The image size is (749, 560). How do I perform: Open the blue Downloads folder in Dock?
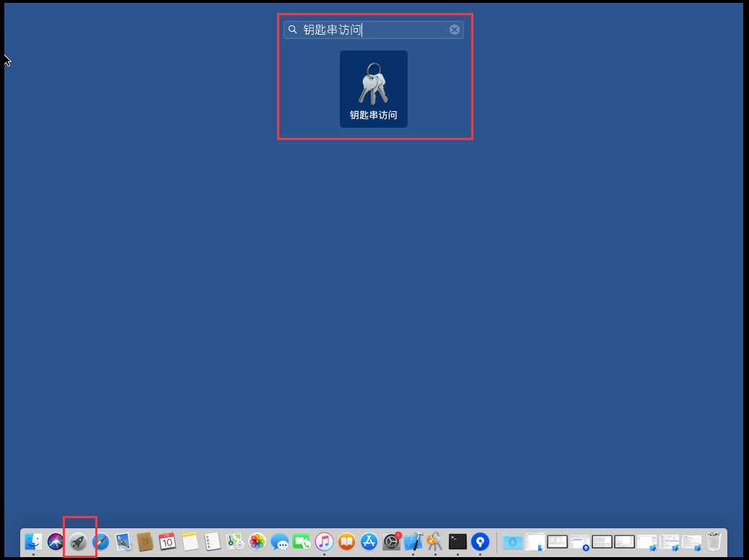[x=512, y=542]
